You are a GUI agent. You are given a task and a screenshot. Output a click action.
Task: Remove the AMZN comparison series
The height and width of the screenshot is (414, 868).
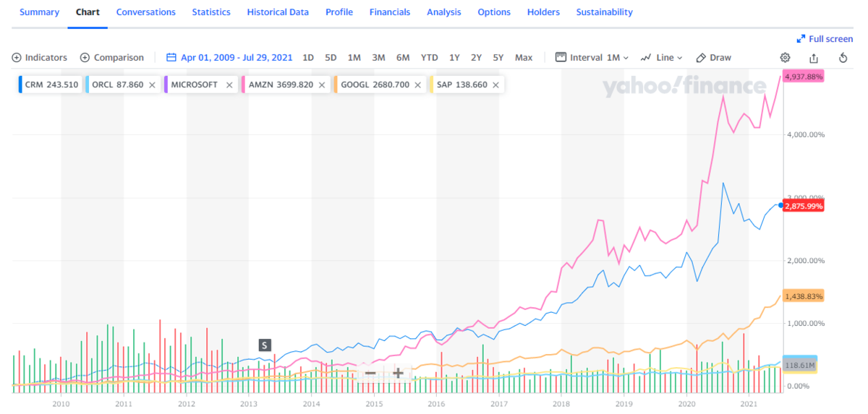[x=322, y=85]
